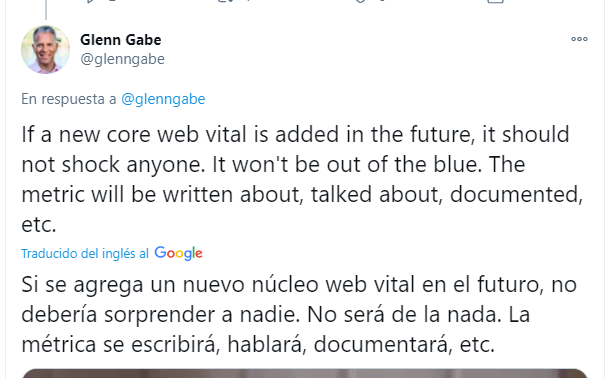Click the Google logo beside translation label
616x378 pixels.
click(x=178, y=253)
